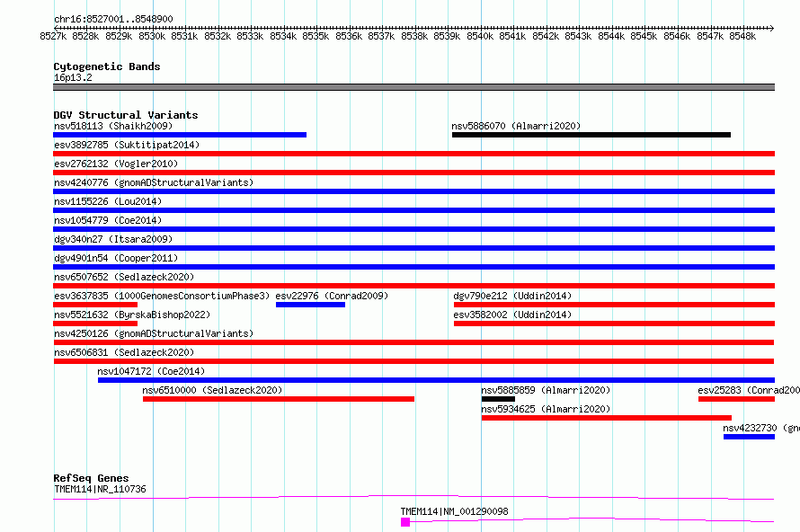This screenshot has width=800, height=532.
Task: Click the magenta TMEM114 exon box
Action: tap(405, 522)
